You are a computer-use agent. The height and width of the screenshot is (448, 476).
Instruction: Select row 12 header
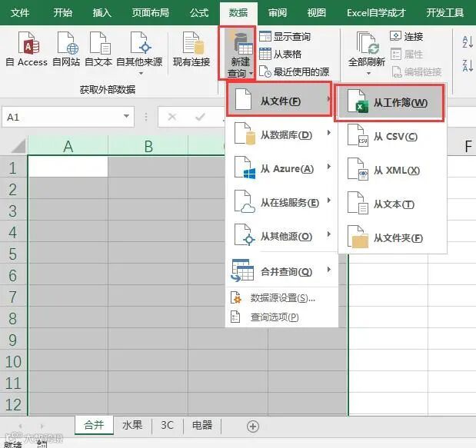pos(13,405)
